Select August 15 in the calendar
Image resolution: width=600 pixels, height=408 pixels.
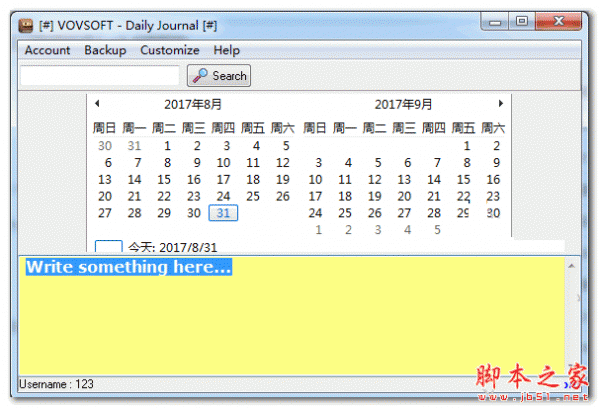click(x=164, y=180)
